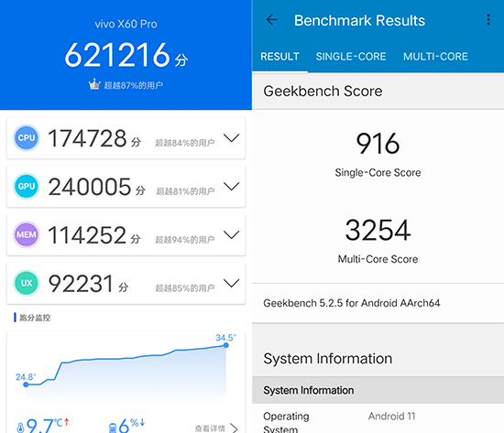Tap the 621216 total score
Image resolution: width=504 pixels, height=433 pixels.
tap(117, 55)
